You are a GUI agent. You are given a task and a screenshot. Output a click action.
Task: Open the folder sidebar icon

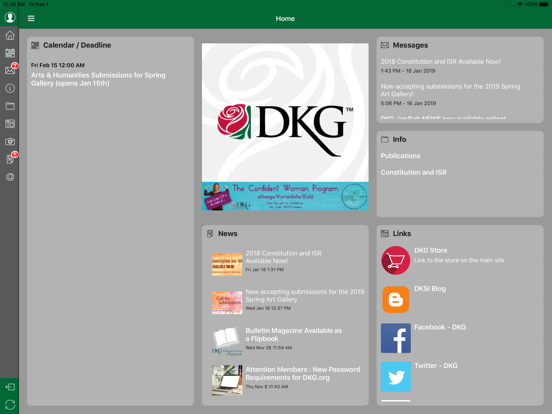(10, 106)
